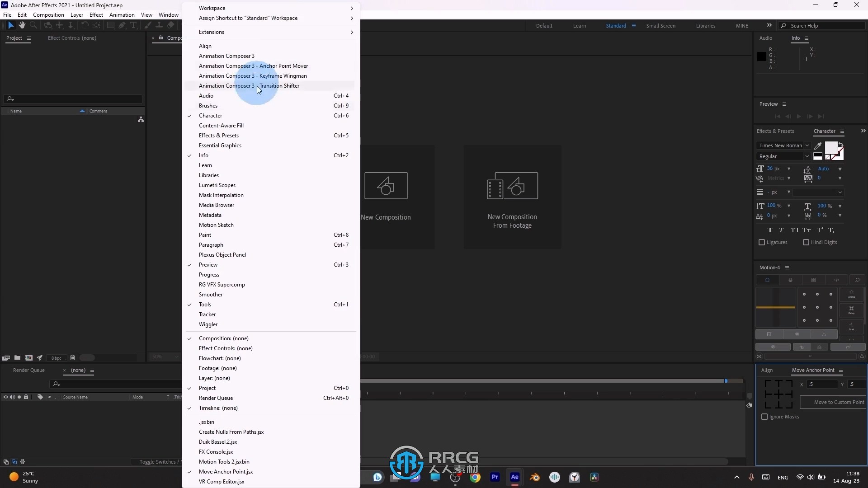Click the Interpret Footage icon in Project panel
868x488 pixels.
pyautogui.click(x=6, y=358)
